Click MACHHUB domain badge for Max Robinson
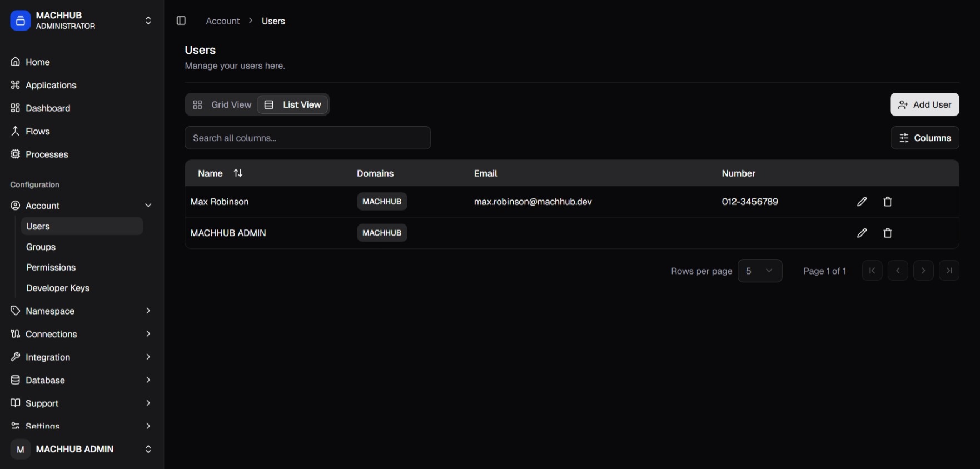 382,202
